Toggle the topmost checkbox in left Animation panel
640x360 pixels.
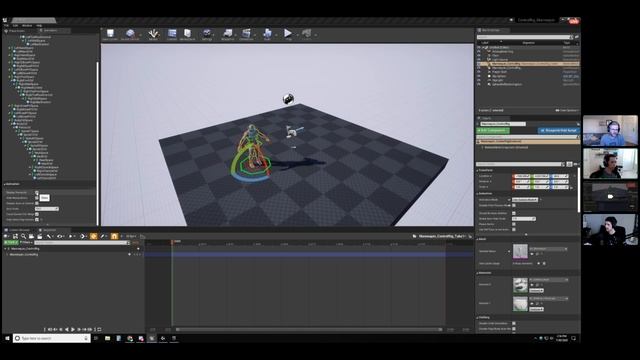click(x=37, y=192)
